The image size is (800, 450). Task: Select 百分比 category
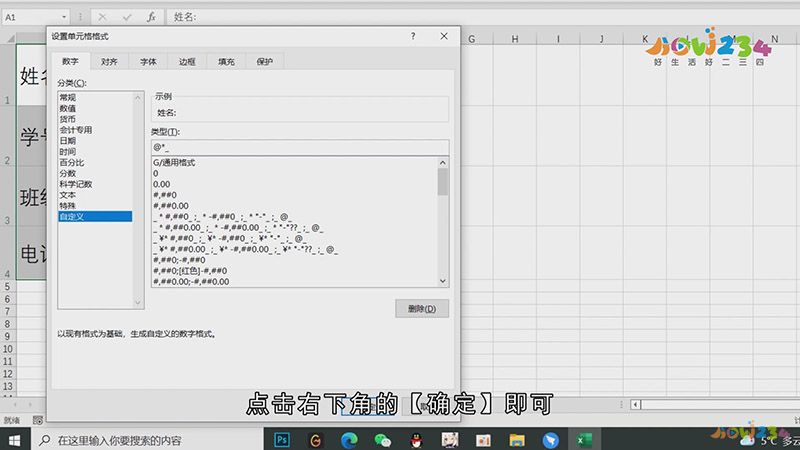click(95, 162)
